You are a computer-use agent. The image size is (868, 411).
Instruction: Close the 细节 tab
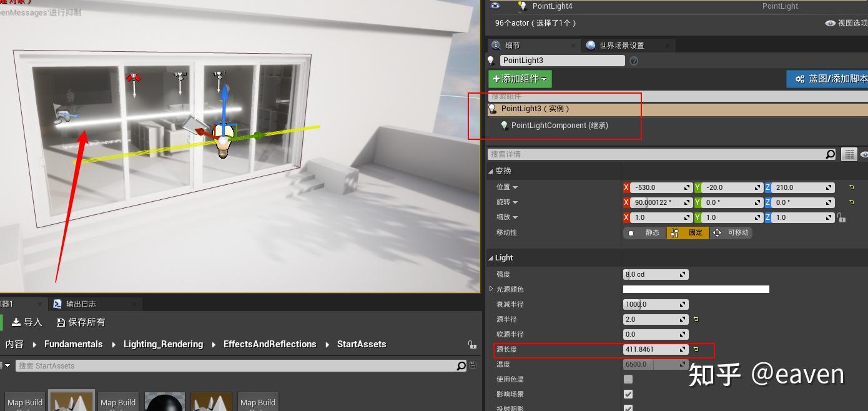click(x=574, y=46)
